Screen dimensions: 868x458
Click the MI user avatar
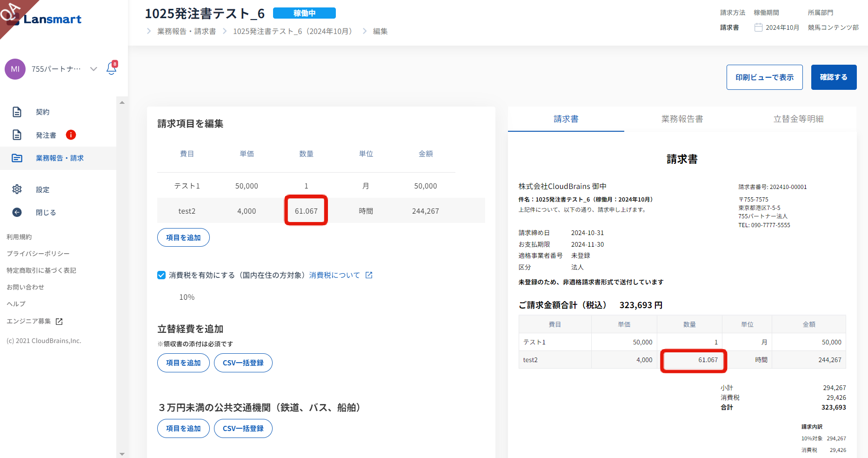click(15, 69)
